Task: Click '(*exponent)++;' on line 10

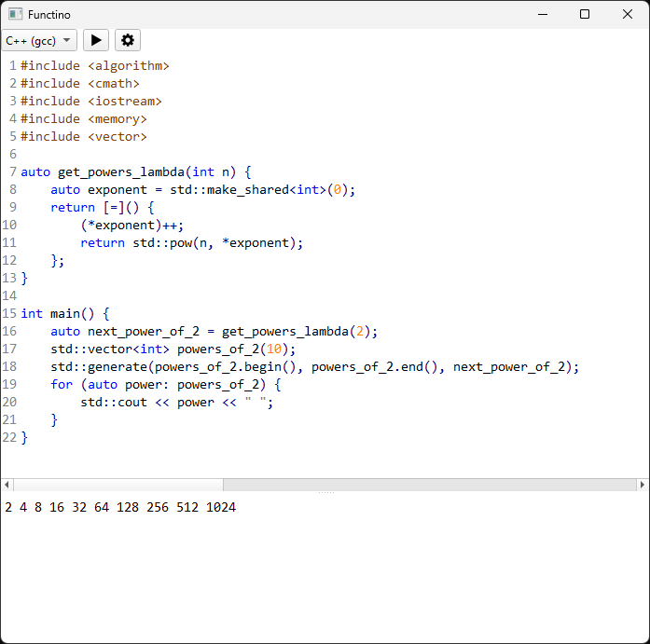Action: click(x=131, y=226)
